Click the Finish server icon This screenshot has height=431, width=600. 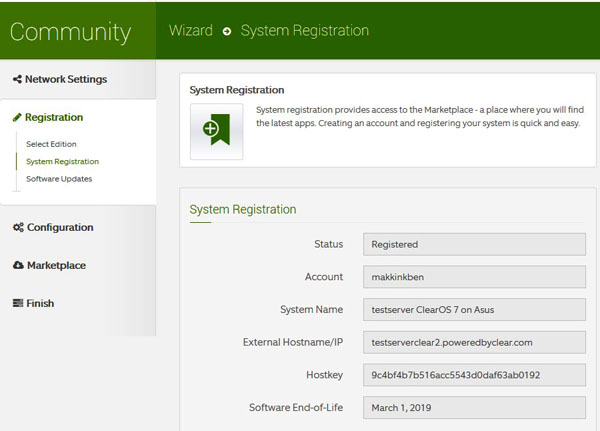point(18,303)
